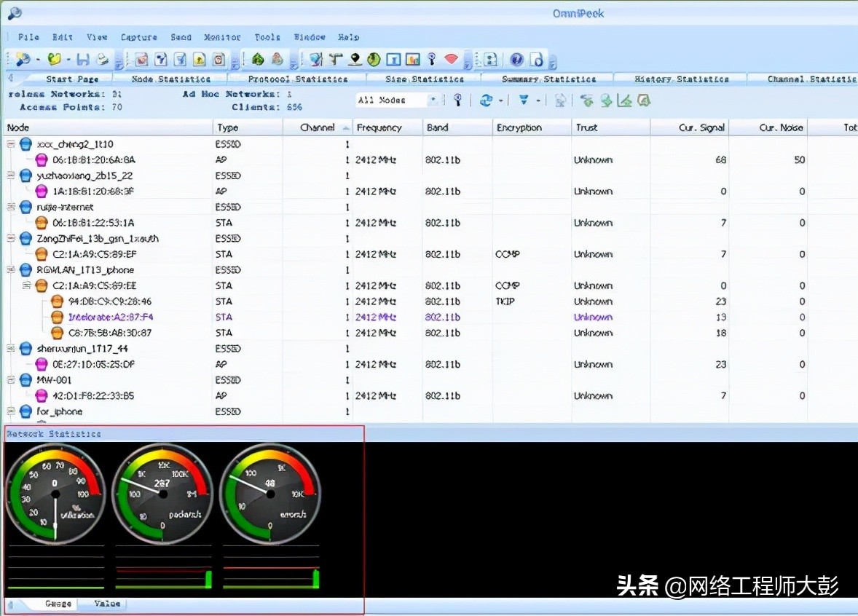Select the highlighted purple station row ending A2:87:F4

pyautogui.click(x=110, y=317)
